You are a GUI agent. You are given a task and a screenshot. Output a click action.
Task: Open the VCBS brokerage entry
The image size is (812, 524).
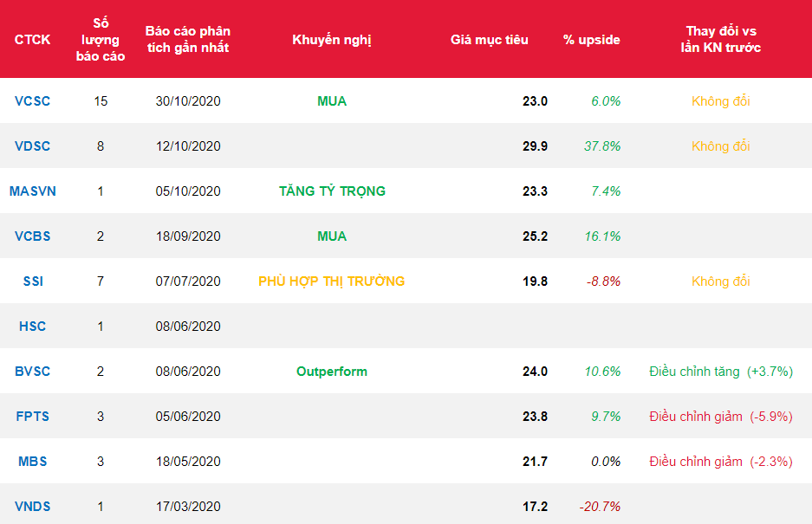tap(33, 236)
